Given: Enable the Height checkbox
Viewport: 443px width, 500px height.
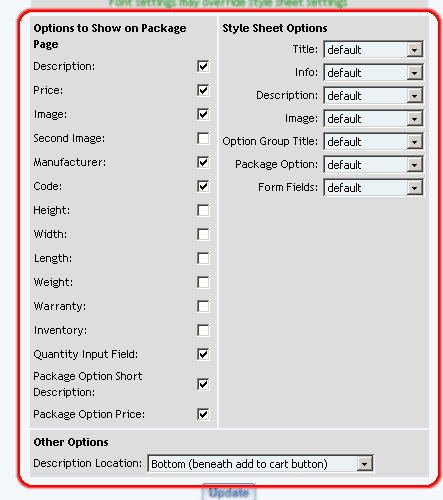Looking at the screenshot, I should 203,210.
